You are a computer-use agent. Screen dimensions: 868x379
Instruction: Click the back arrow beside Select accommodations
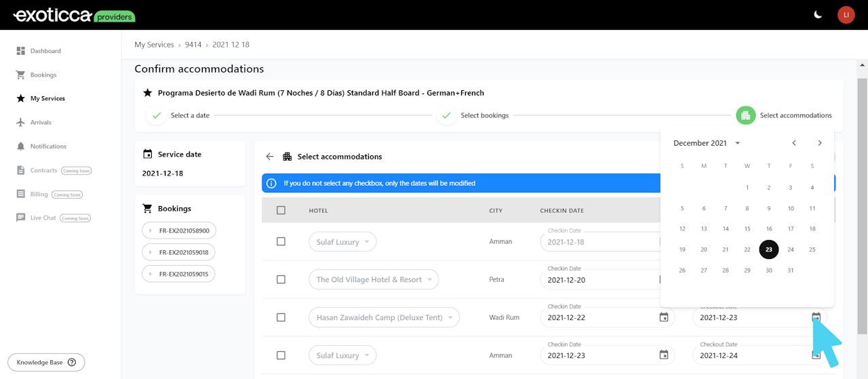(x=270, y=157)
